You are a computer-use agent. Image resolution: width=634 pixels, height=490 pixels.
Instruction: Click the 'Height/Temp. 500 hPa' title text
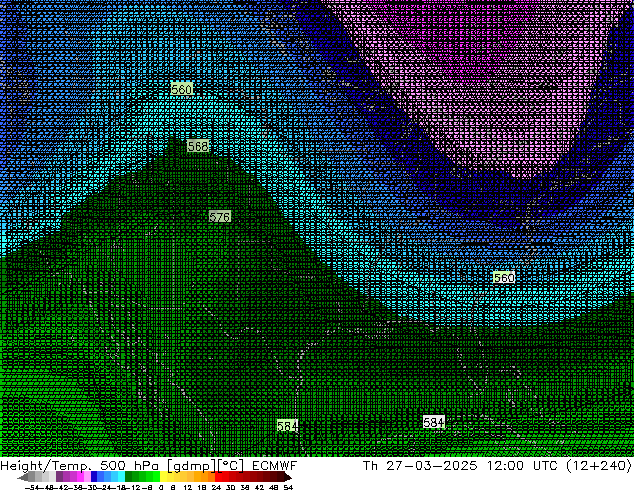80,466
